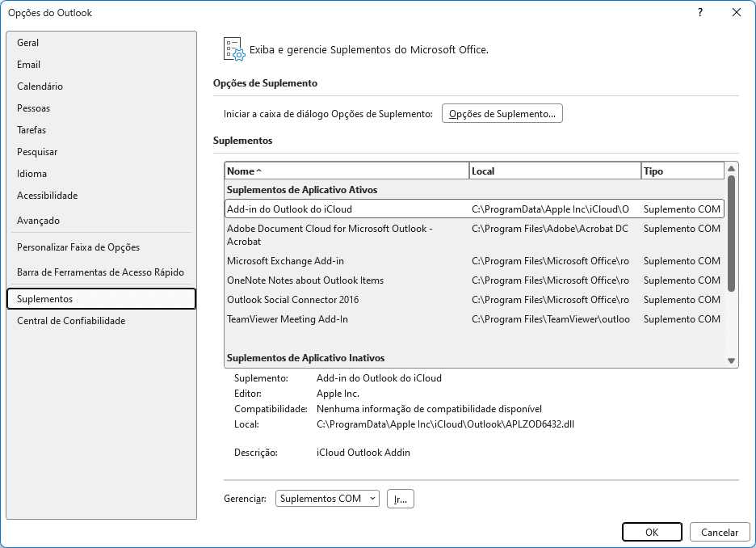Click the TeamViewer add-in local path cell

pos(551,319)
